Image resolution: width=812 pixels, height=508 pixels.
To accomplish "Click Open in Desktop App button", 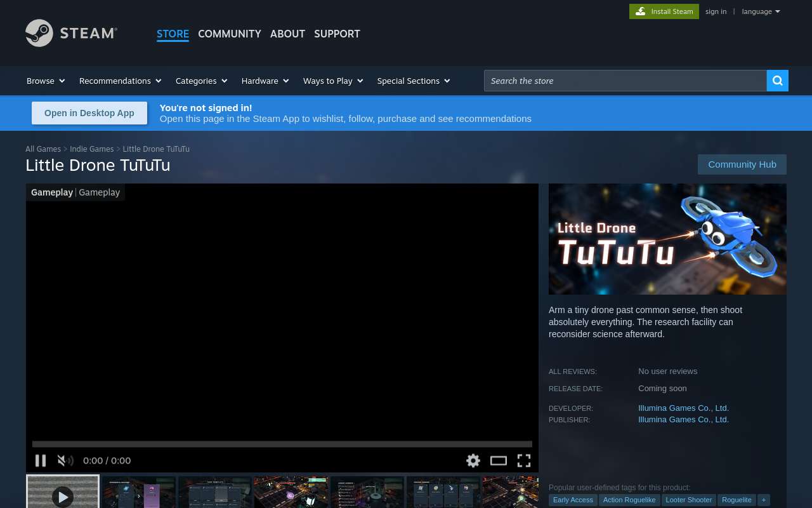I will (89, 113).
